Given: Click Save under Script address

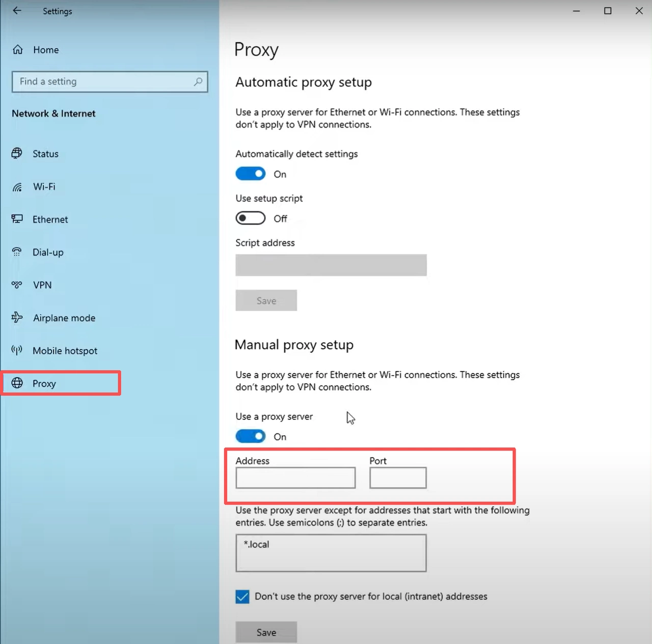Looking at the screenshot, I should (266, 300).
